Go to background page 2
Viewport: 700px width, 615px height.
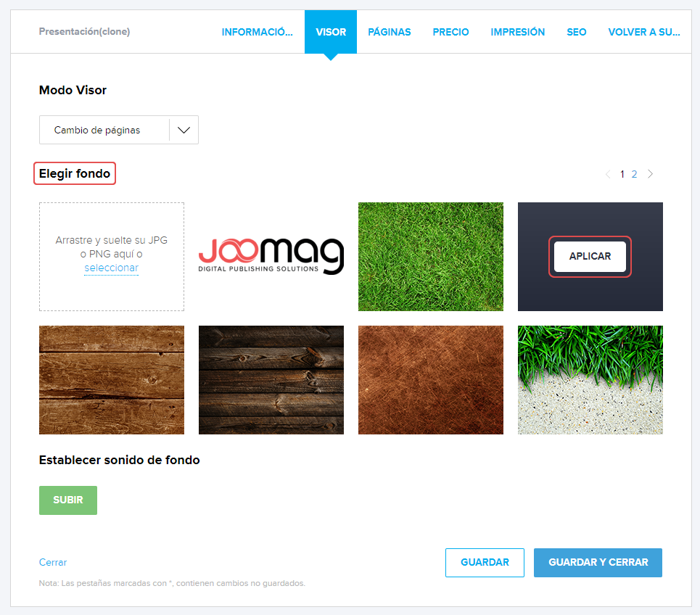coord(634,174)
